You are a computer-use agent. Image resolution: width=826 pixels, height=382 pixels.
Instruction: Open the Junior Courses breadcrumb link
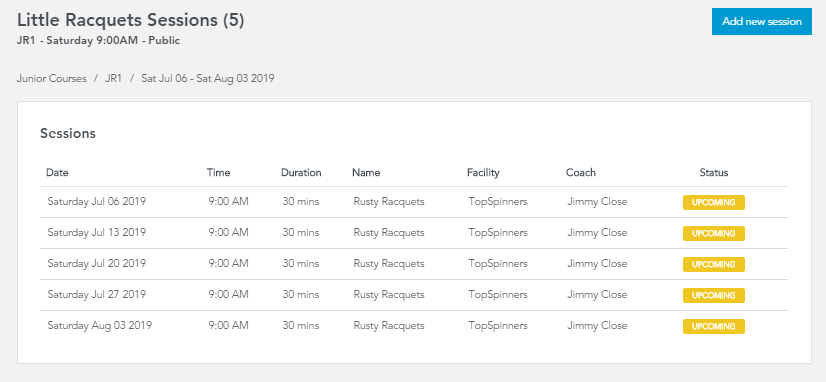pyautogui.click(x=52, y=79)
